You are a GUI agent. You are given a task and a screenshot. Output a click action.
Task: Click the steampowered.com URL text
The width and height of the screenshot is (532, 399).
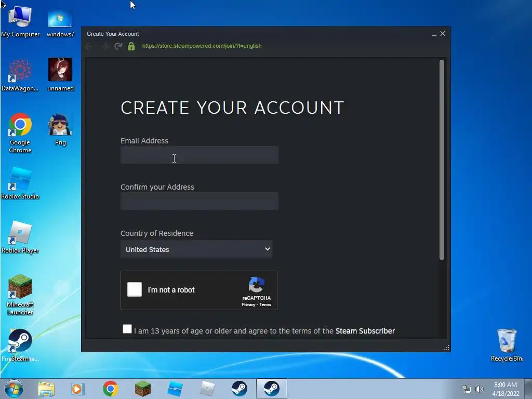[202, 46]
